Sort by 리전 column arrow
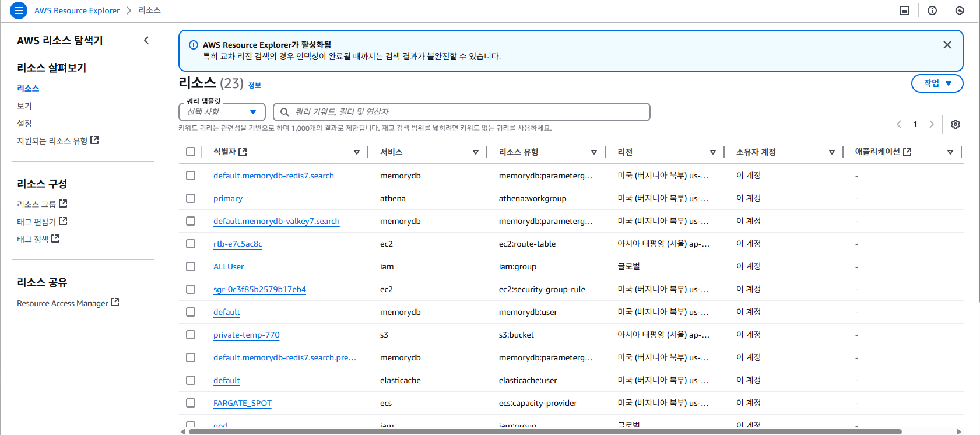980x435 pixels. pos(713,152)
